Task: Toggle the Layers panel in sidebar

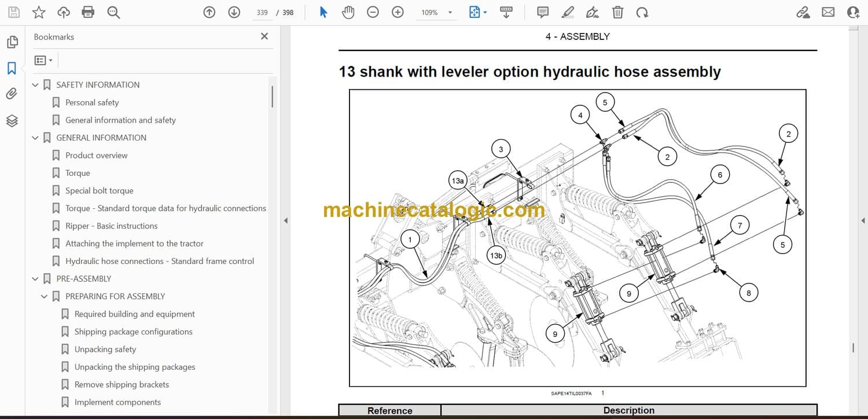Action: (12, 120)
